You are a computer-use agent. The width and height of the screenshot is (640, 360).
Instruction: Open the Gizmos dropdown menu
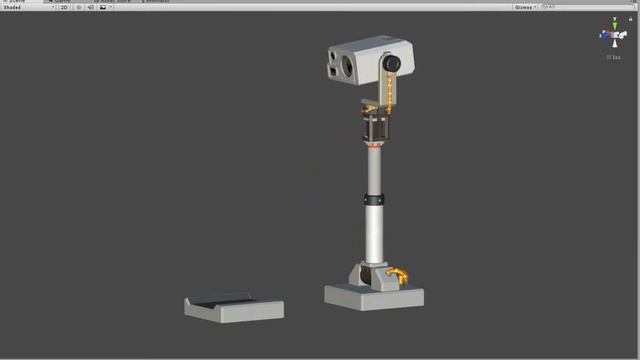tap(525, 7)
